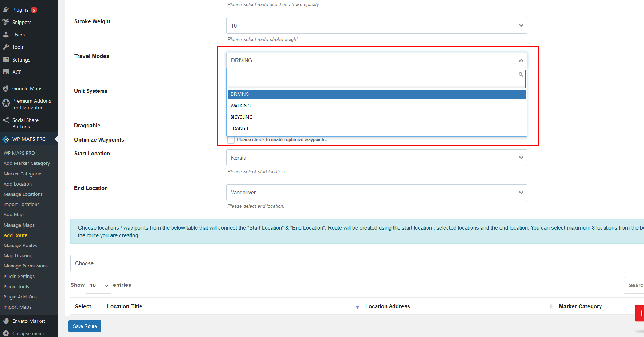The image size is (644, 337).
Task: Open Map Drawing link
Action: [x=18, y=255]
